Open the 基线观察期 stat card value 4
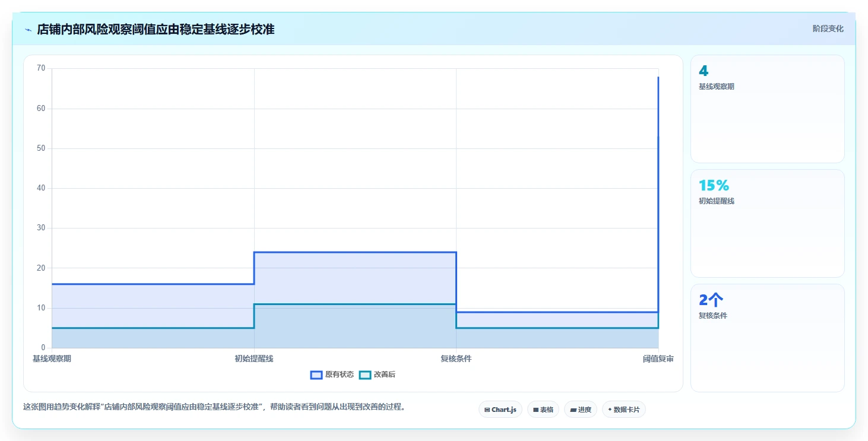Screen dimensions: 868x441 tap(704, 71)
